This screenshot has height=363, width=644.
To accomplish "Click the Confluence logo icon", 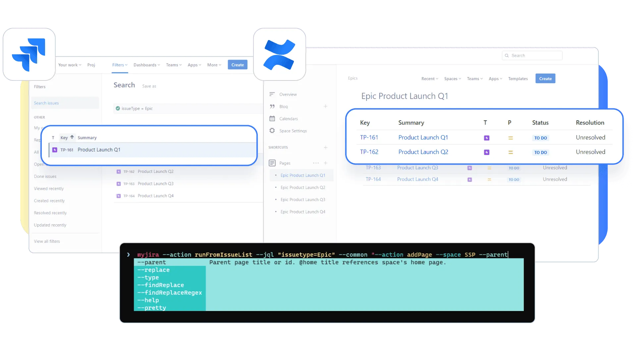I will point(279,54).
